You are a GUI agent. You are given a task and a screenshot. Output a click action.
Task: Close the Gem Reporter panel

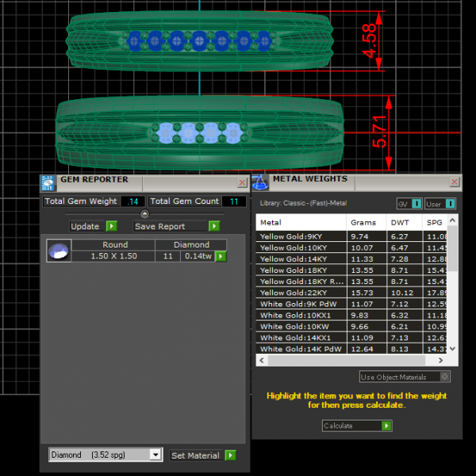point(242,182)
